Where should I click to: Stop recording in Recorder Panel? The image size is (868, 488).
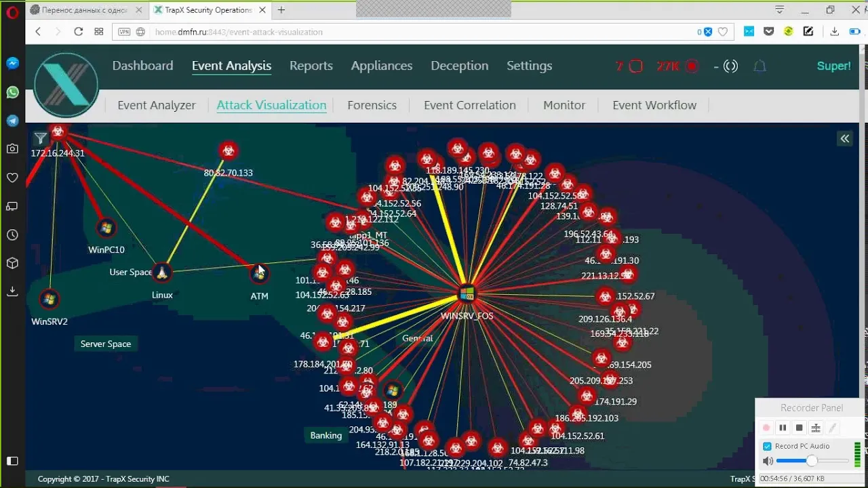pos(799,428)
